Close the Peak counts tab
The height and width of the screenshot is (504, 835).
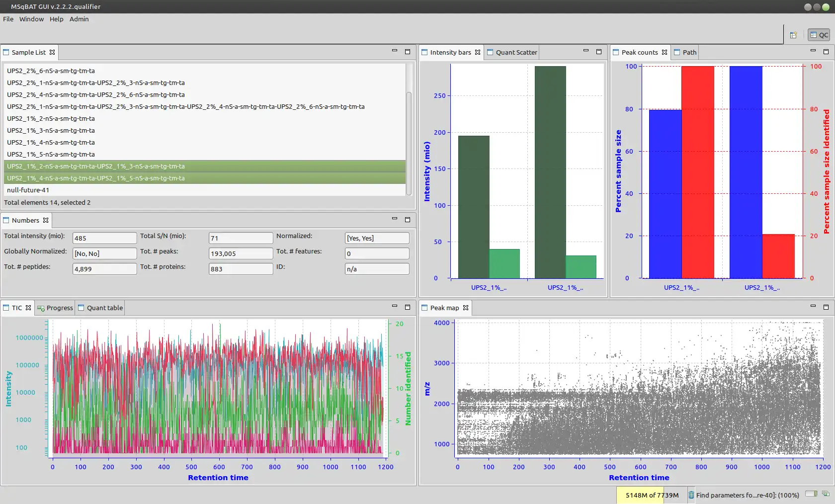tap(665, 52)
